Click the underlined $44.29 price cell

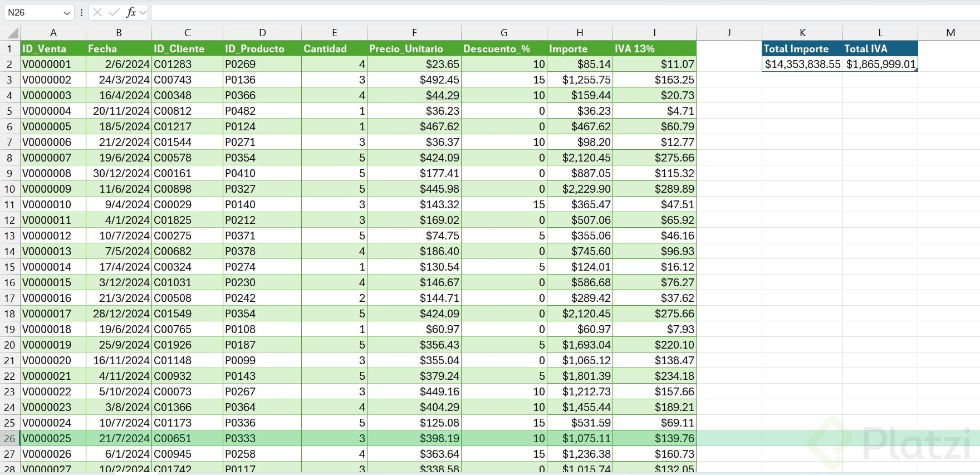click(x=414, y=96)
